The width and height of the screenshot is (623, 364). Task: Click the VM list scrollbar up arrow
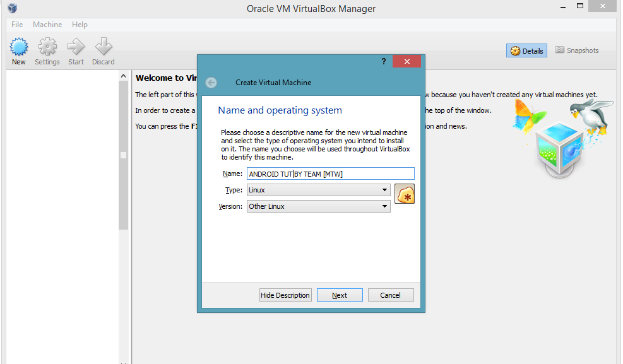124,76
